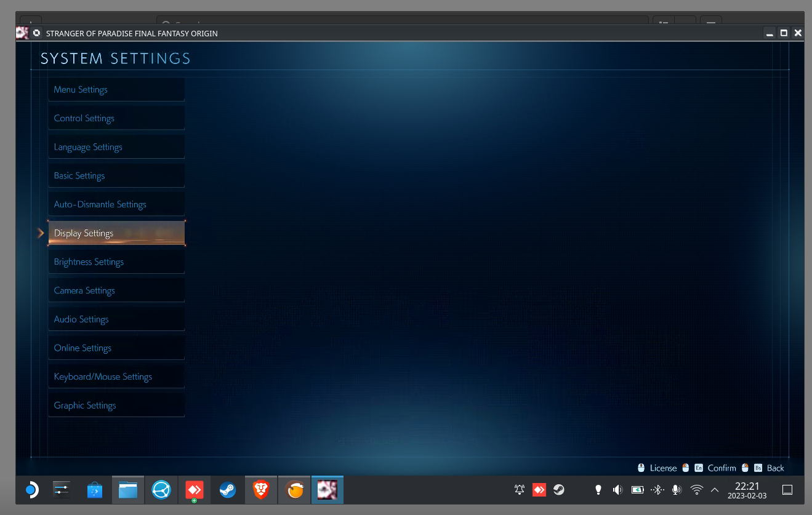Click microphone tray icon
812x515 pixels.
tap(677, 490)
